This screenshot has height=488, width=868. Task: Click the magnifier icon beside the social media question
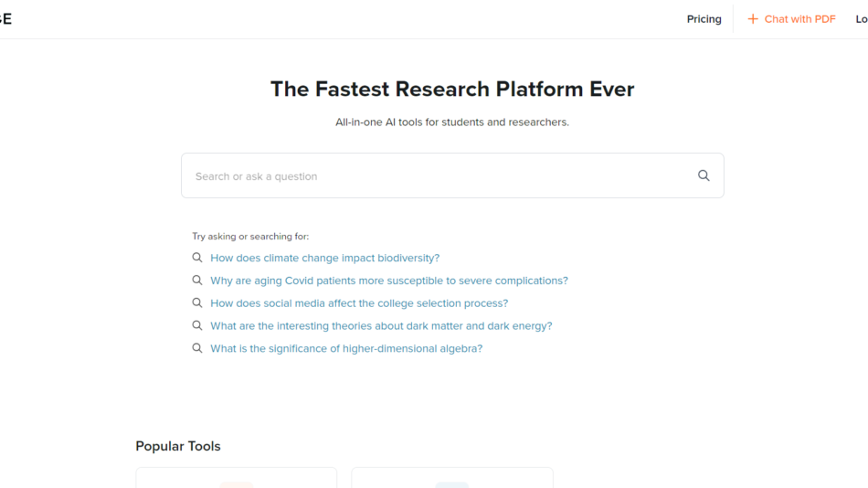(197, 302)
